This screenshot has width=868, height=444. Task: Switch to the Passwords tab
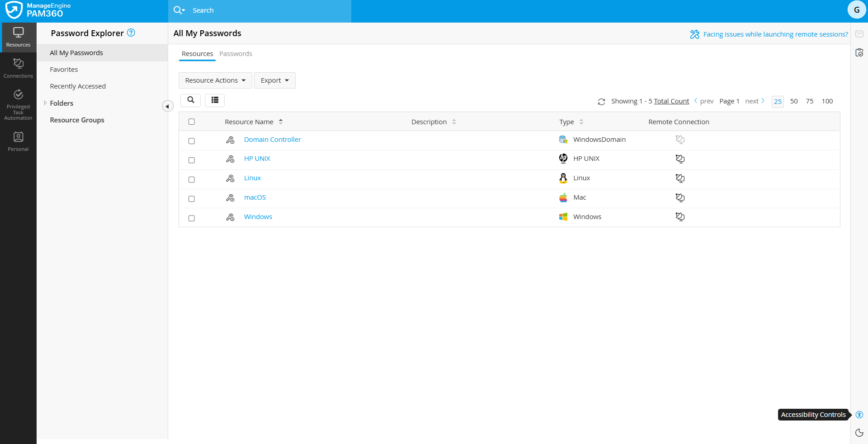(236, 53)
